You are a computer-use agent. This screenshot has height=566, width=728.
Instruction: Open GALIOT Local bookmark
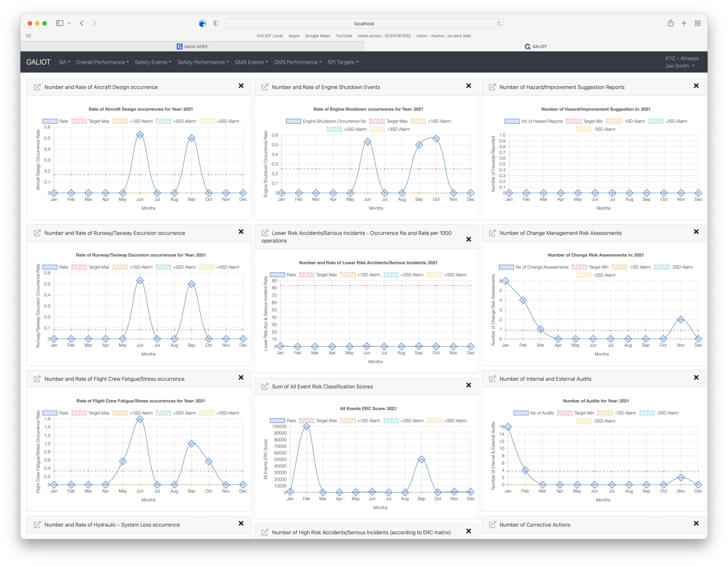pyautogui.click(x=270, y=36)
